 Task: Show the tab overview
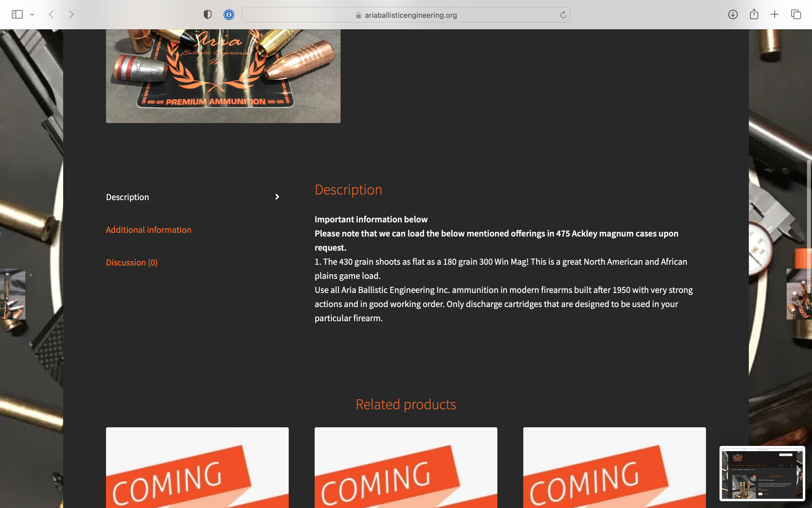click(796, 14)
